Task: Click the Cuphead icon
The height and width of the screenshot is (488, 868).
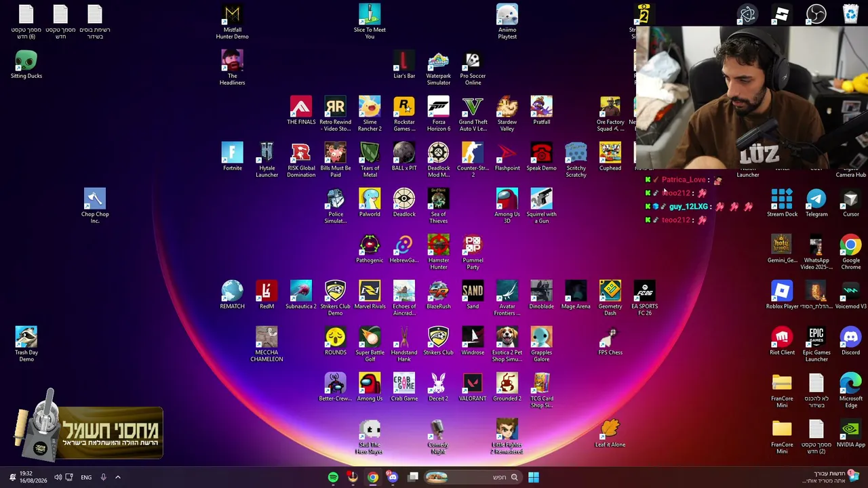Action: pos(610,157)
